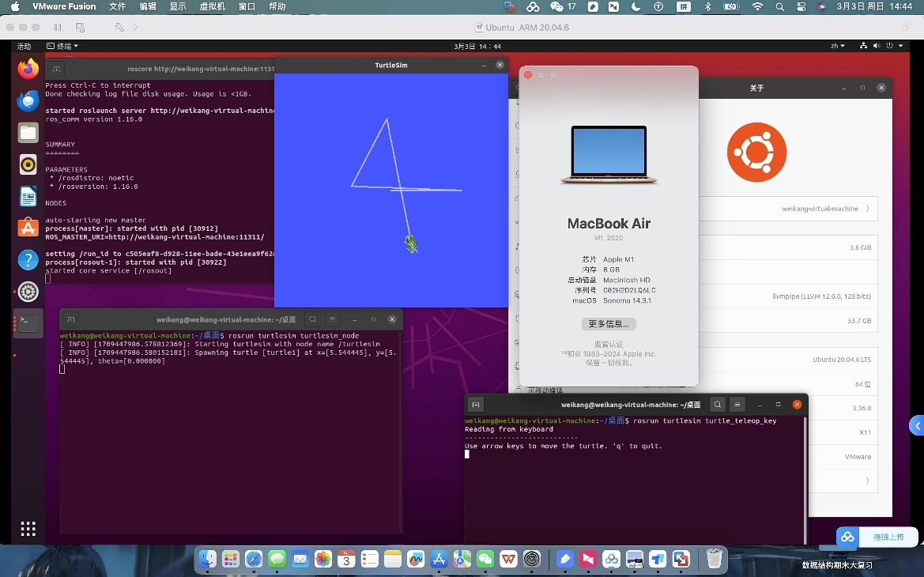Open Firefox from the Ubuntu dock
Screen dimensions: 924x577
(28, 69)
